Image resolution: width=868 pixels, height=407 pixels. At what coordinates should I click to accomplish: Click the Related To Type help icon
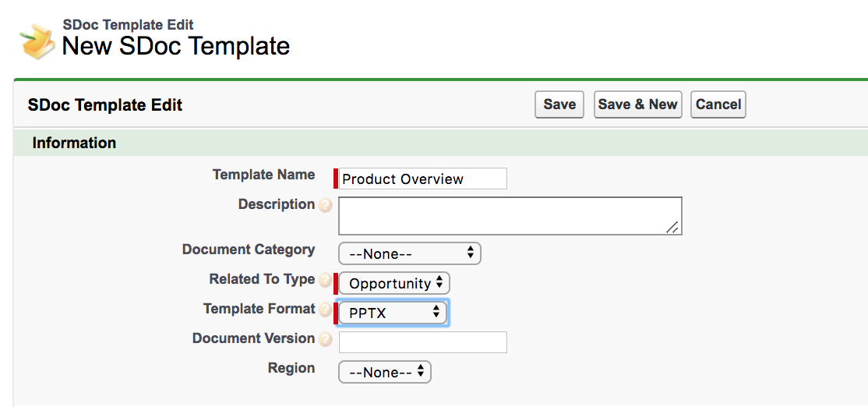click(x=326, y=280)
